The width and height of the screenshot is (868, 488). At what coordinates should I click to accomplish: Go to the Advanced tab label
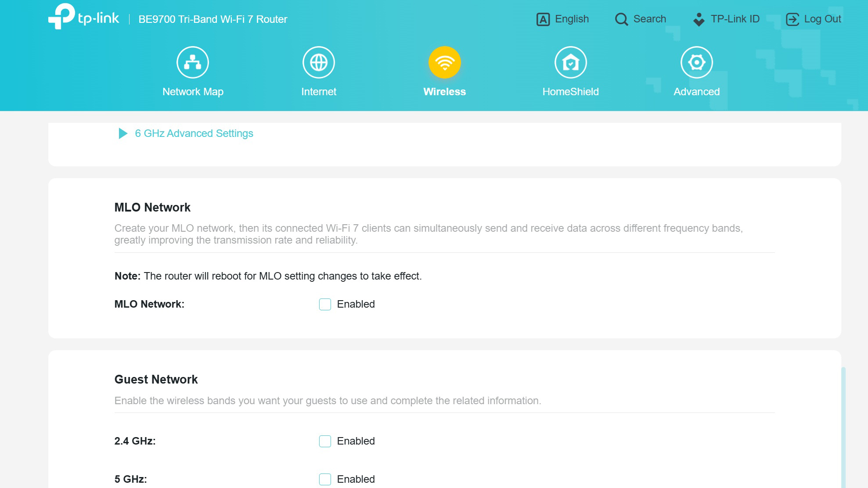[x=696, y=92]
